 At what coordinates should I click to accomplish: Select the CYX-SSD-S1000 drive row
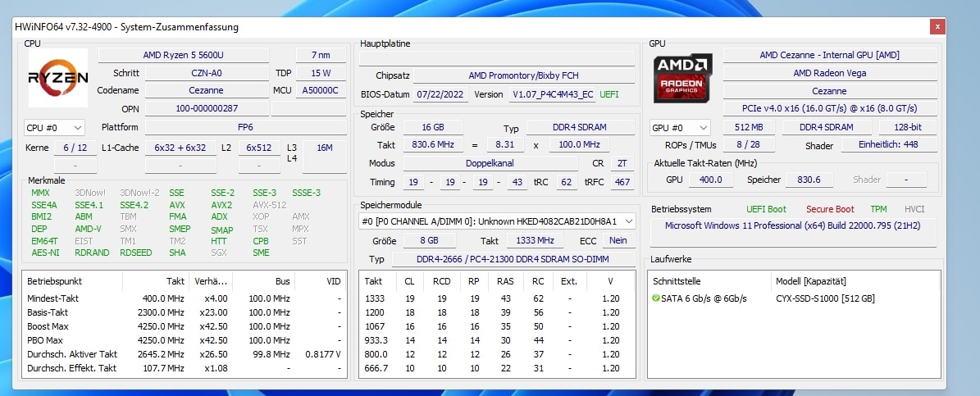click(x=825, y=298)
